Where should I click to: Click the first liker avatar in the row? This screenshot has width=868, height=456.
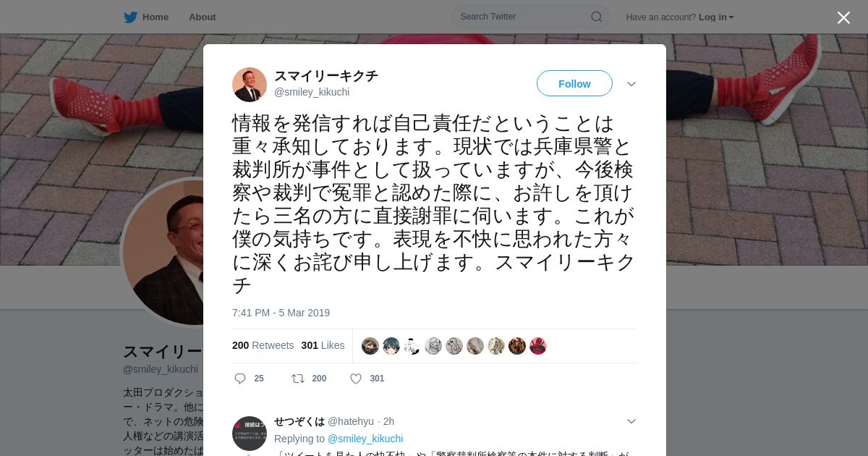pyautogui.click(x=370, y=346)
